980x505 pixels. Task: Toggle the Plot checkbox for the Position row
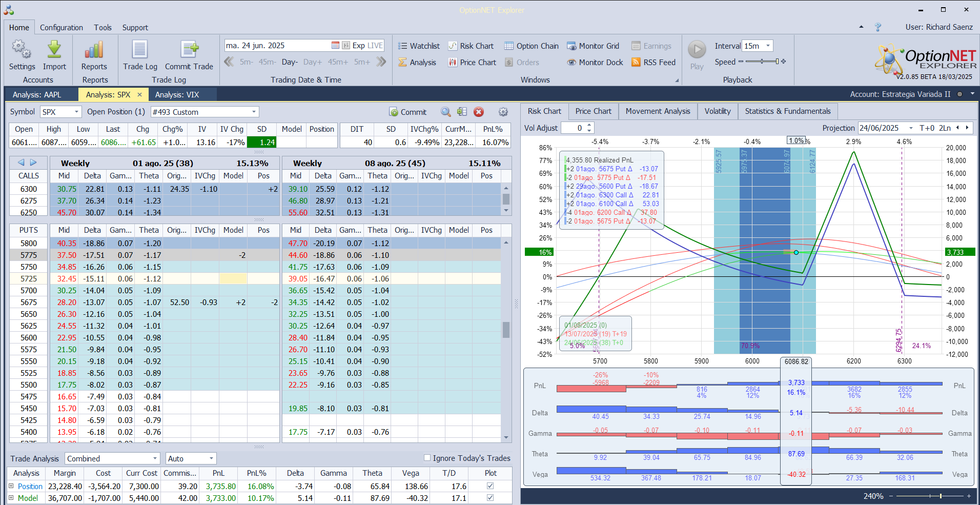[x=490, y=486]
